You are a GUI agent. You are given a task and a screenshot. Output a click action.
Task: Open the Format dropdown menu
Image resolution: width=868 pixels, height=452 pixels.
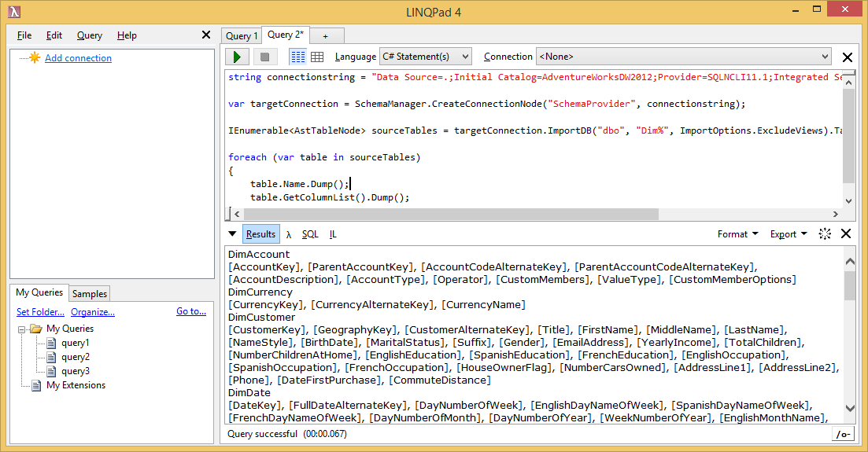point(737,234)
